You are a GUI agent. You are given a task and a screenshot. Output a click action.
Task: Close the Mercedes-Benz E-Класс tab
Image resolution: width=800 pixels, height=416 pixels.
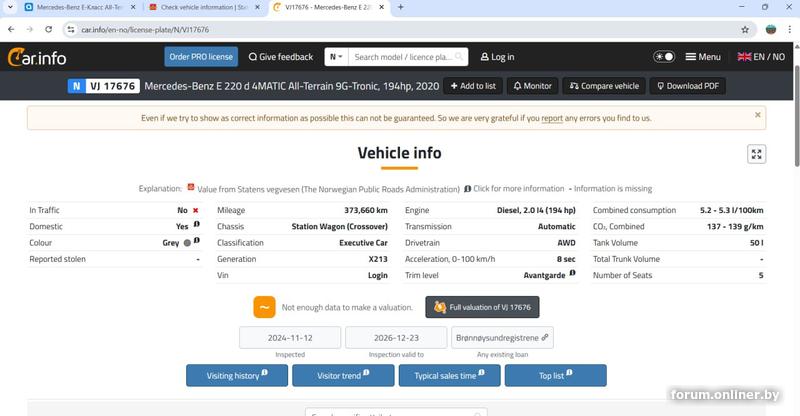coord(133,7)
